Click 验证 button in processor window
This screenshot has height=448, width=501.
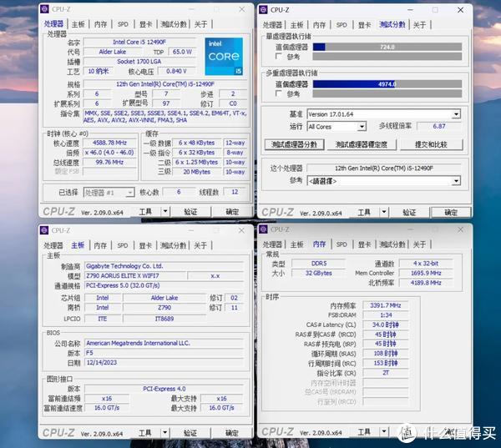(190, 212)
